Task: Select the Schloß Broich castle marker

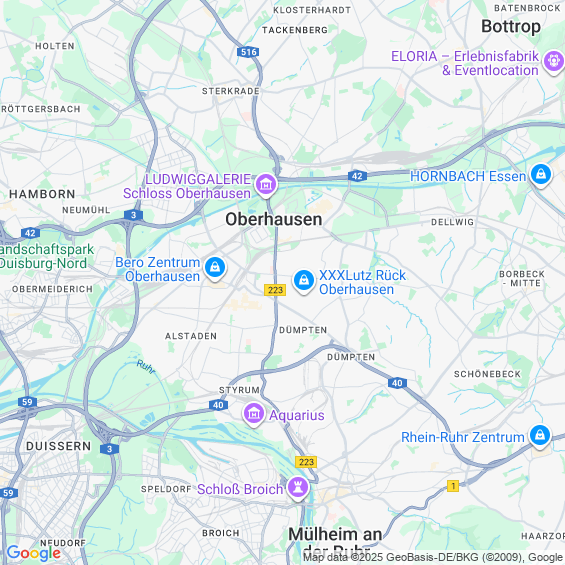Action: click(298, 487)
